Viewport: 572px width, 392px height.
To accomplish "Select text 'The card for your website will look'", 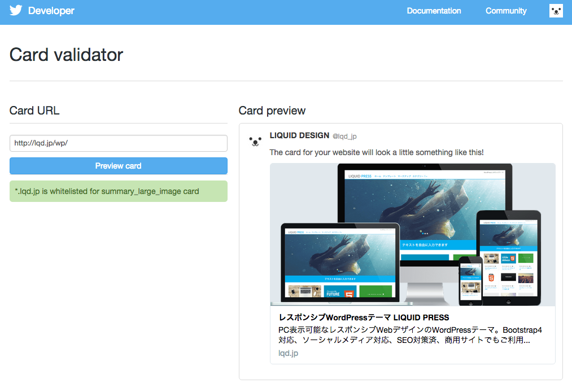I will (x=331, y=152).
